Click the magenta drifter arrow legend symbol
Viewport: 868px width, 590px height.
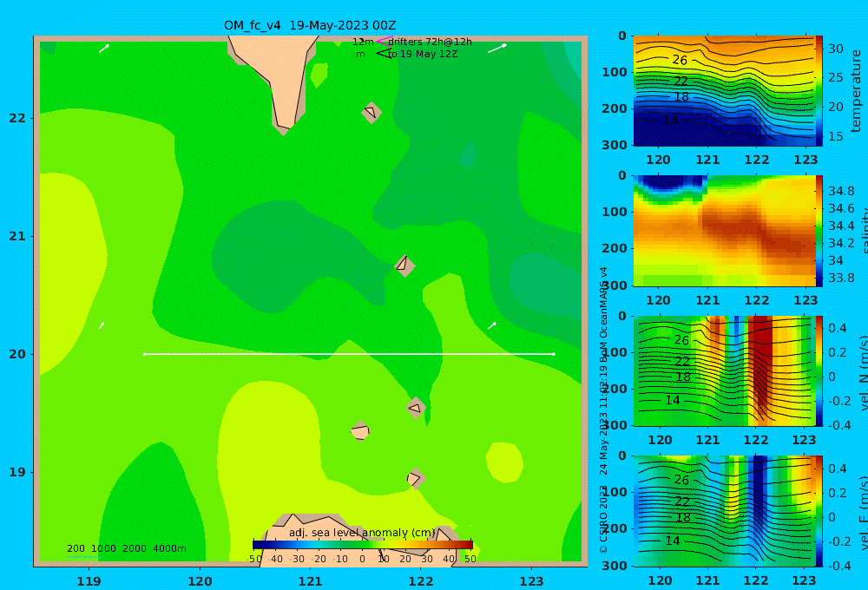[384, 41]
